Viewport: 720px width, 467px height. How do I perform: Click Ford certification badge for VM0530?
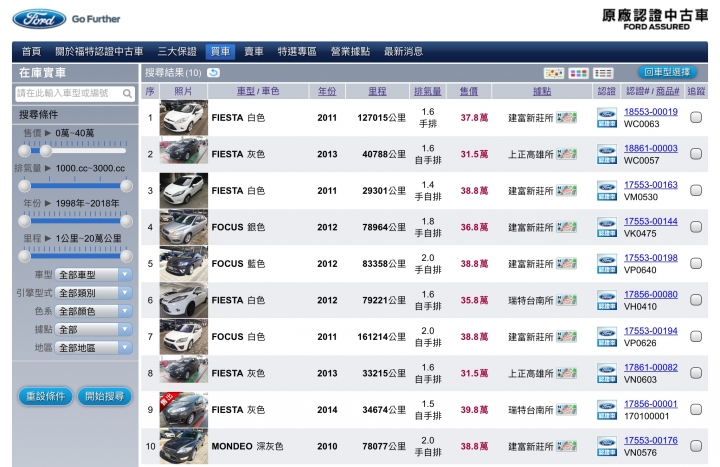tap(607, 191)
